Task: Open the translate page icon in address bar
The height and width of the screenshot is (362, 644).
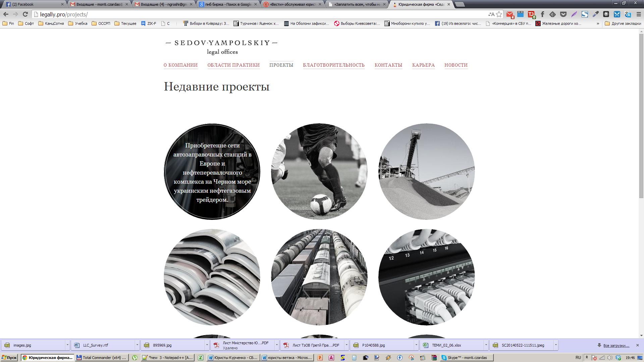Action: coord(491,14)
